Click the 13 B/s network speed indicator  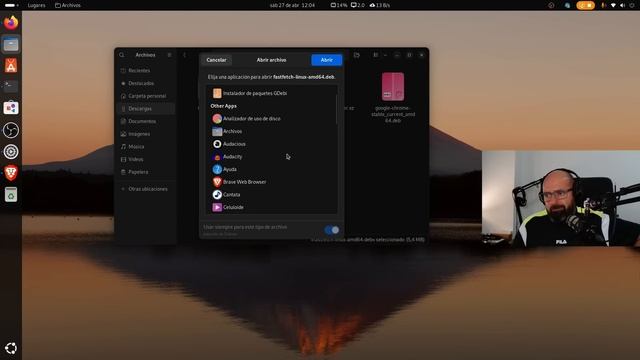[x=380, y=5]
